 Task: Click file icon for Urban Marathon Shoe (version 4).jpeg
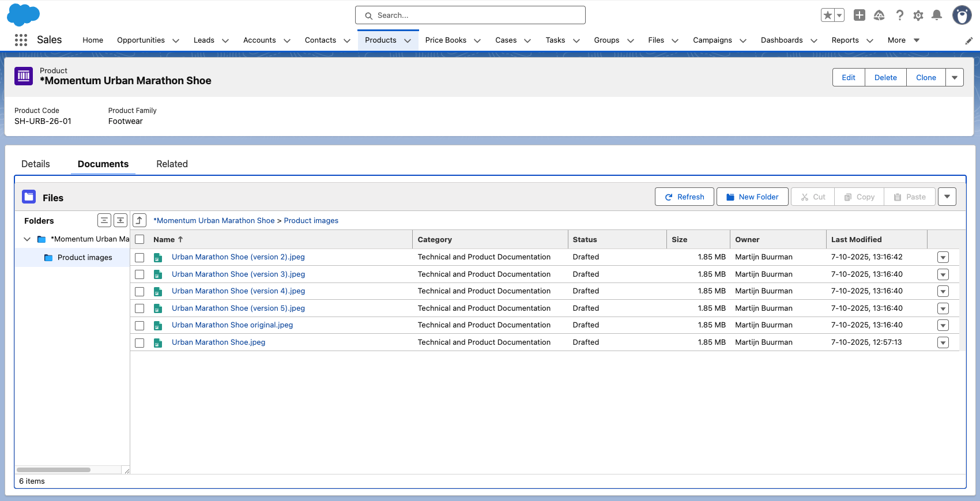click(x=158, y=291)
